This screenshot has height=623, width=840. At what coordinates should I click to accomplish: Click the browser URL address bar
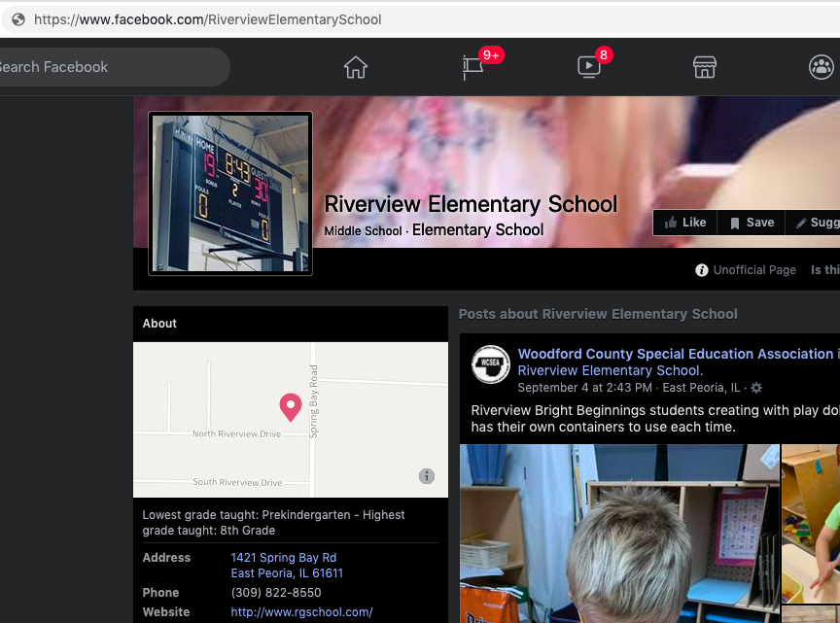click(x=418, y=19)
